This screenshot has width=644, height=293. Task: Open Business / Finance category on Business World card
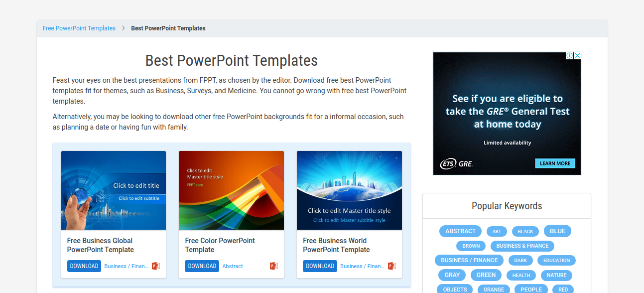click(x=362, y=266)
